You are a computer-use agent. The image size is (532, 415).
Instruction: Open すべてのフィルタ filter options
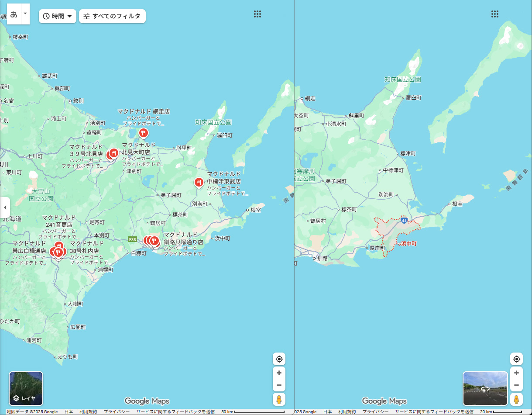[112, 16]
